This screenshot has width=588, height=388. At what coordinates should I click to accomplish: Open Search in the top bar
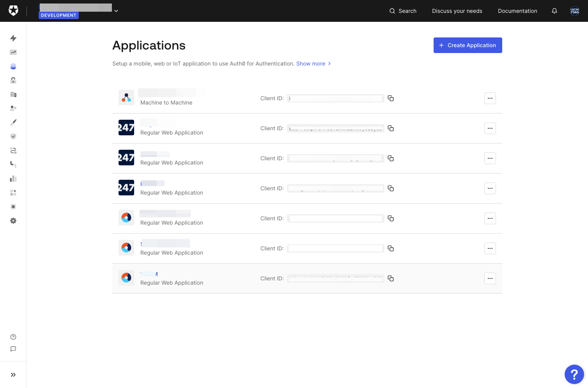403,11
